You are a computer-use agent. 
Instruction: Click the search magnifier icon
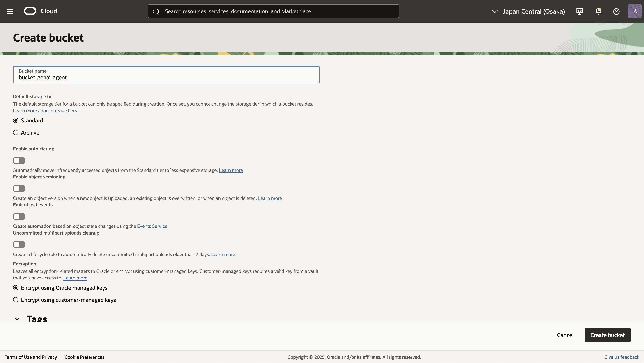[x=156, y=11]
